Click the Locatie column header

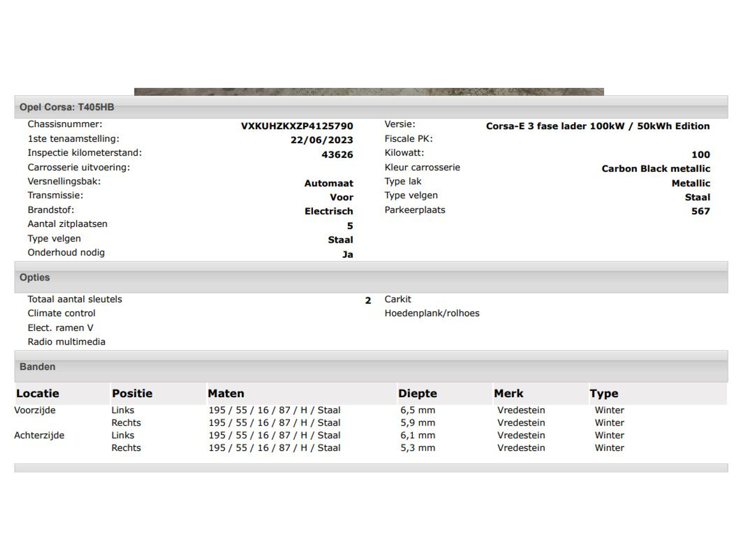pos(37,393)
